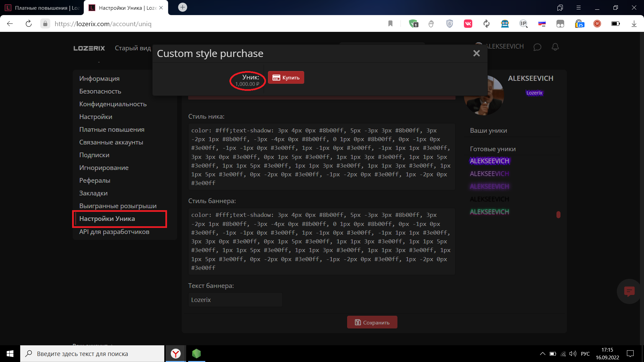Open Платные повышения sidebar item
Screen dimensions: 644x362
[x=112, y=129]
